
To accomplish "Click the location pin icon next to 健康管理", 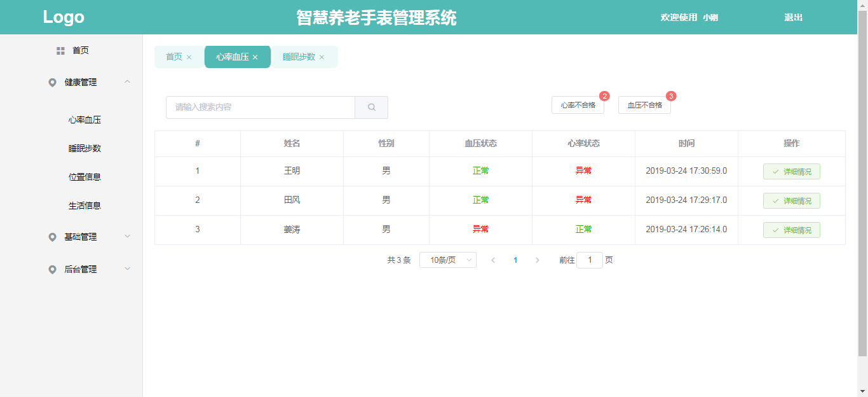I will 52,83.
